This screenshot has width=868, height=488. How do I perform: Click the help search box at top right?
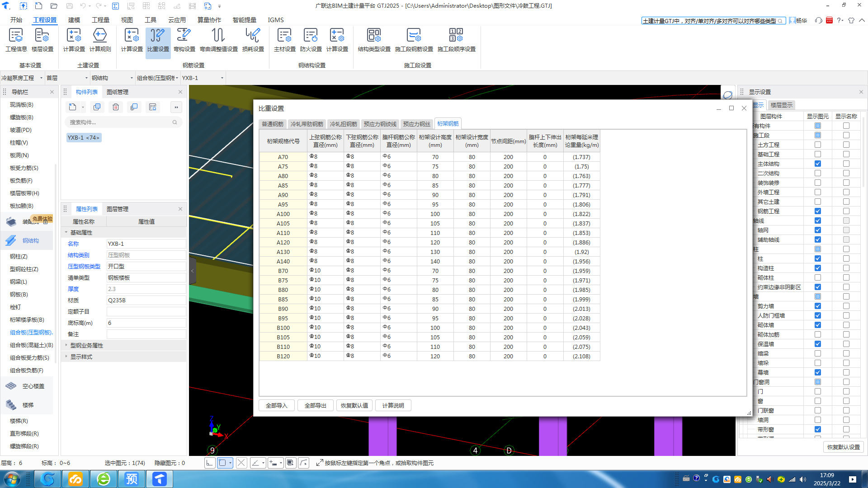pos(713,21)
